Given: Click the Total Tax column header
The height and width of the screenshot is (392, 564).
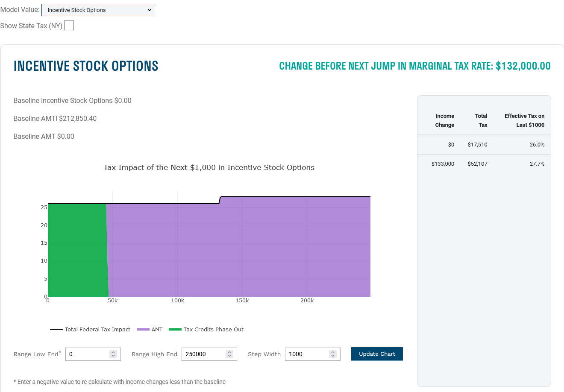Looking at the screenshot, I should point(481,120).
